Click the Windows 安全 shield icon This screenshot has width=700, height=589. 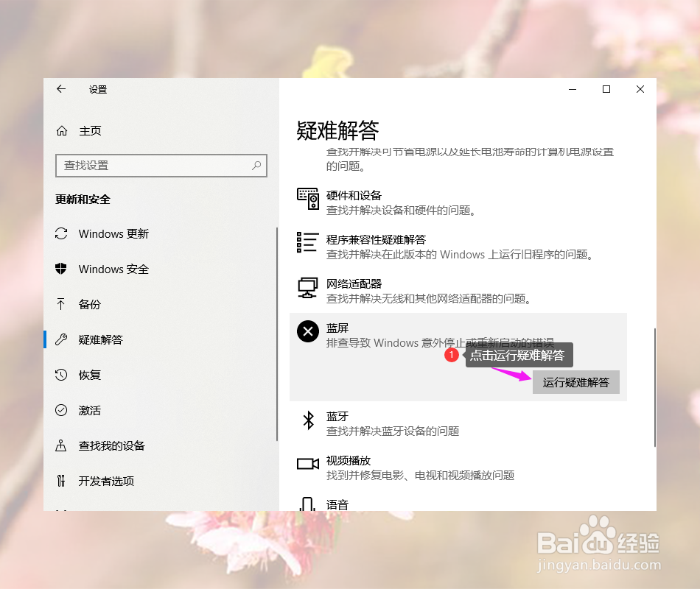(x=62, y=269)
